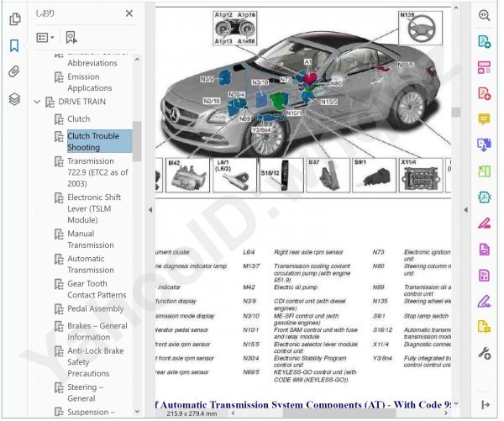Open the Scan & OCR tool icon
The height and width of the screenshot is (421, 504).
[484, 197]
